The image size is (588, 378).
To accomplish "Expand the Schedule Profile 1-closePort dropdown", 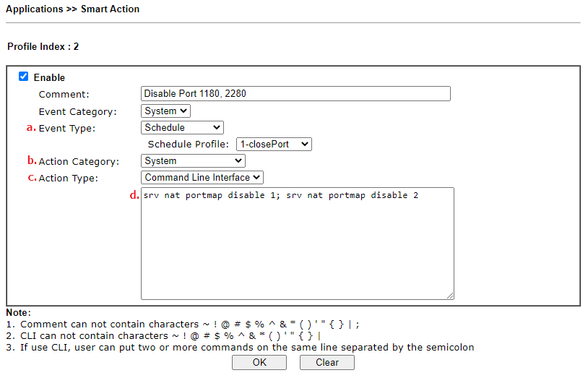I will click(x=274, y=144).
